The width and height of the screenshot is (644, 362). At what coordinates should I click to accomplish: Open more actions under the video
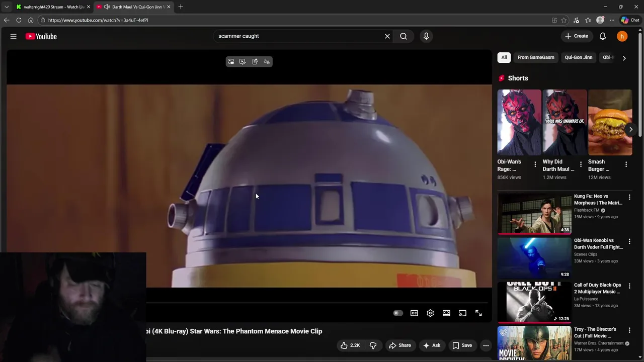tap(486, 345)
